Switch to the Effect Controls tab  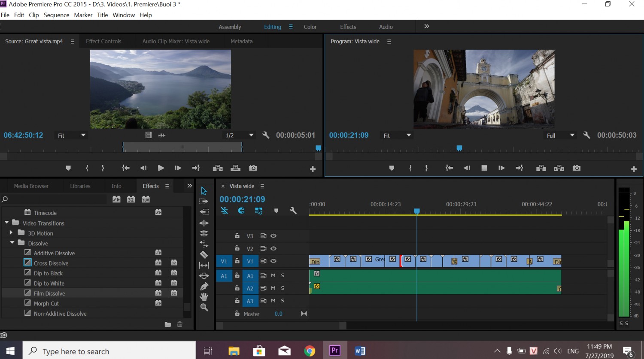click(x=103, y=41)
